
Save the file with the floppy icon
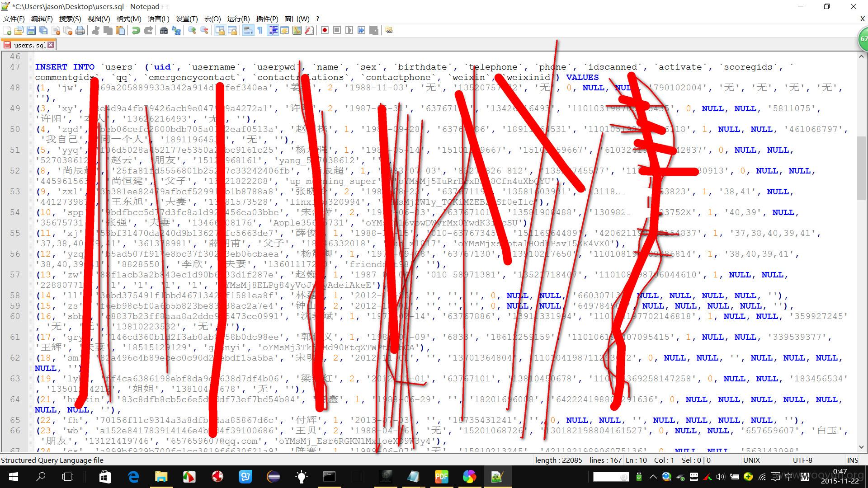coord(31,30)
